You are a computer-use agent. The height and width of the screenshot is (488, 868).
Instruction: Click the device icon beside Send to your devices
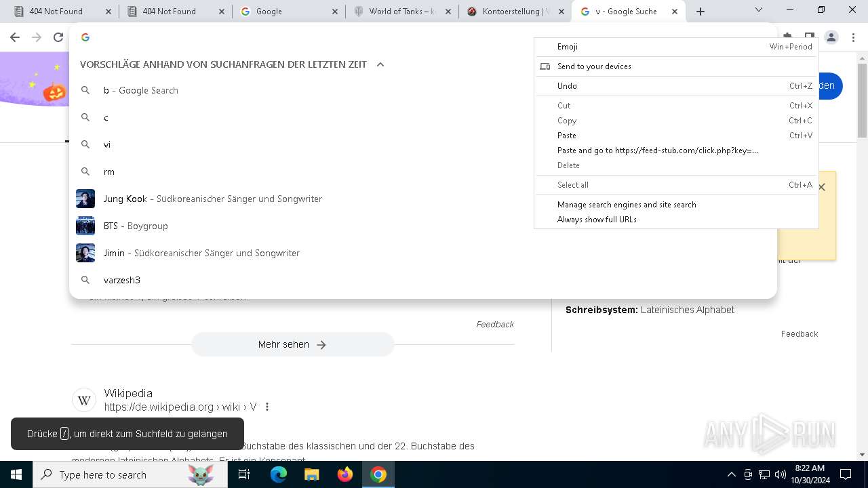point(545,66)
